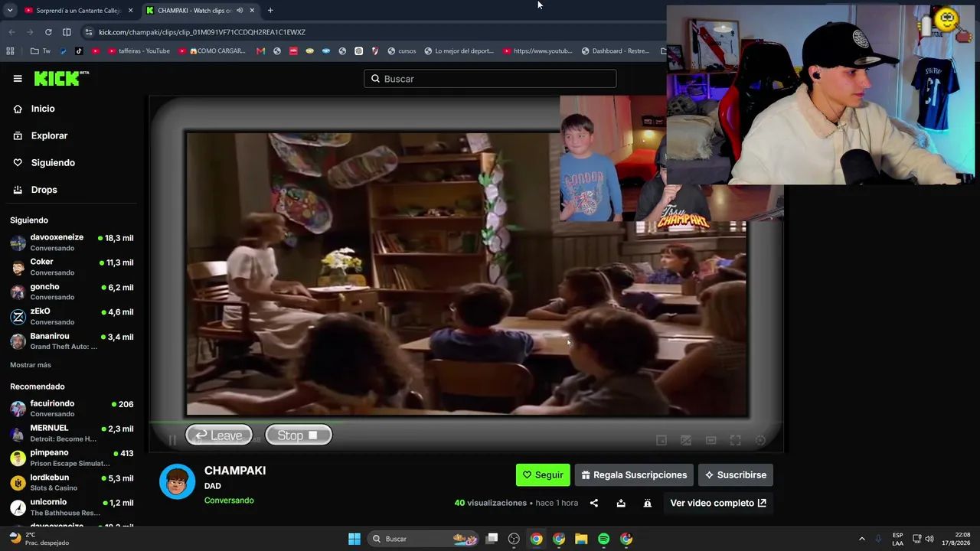Open the tab search dropdown

(10, 11)
